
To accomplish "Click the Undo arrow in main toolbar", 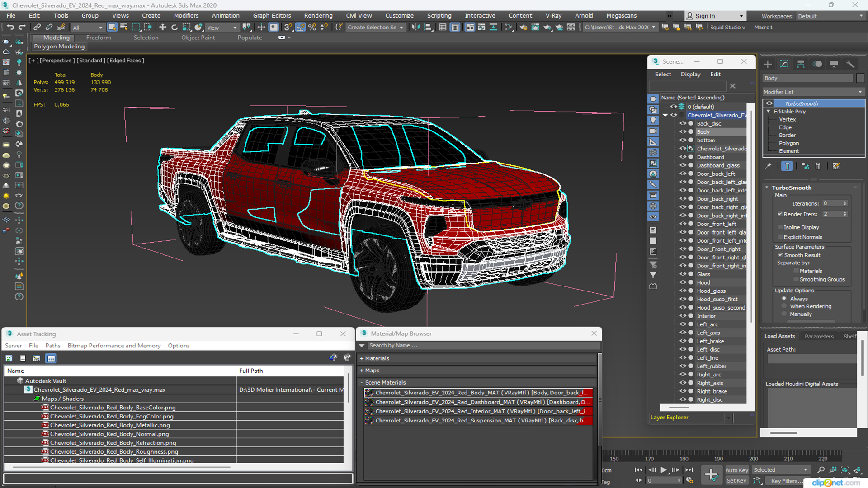I will click(x=10, y=27).
